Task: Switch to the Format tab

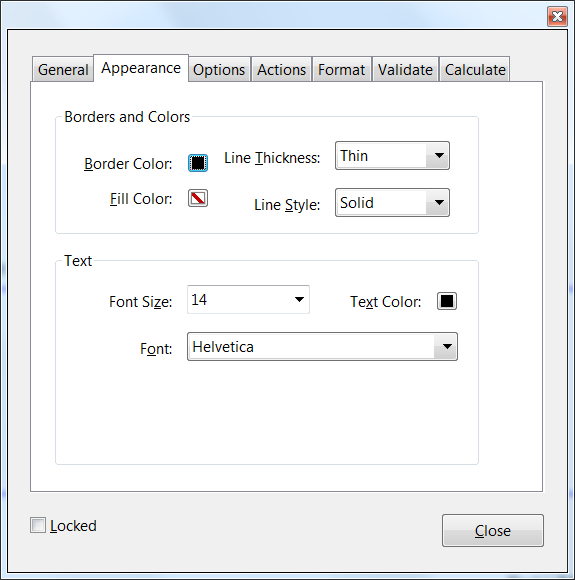Action: (x=342, y=70)
